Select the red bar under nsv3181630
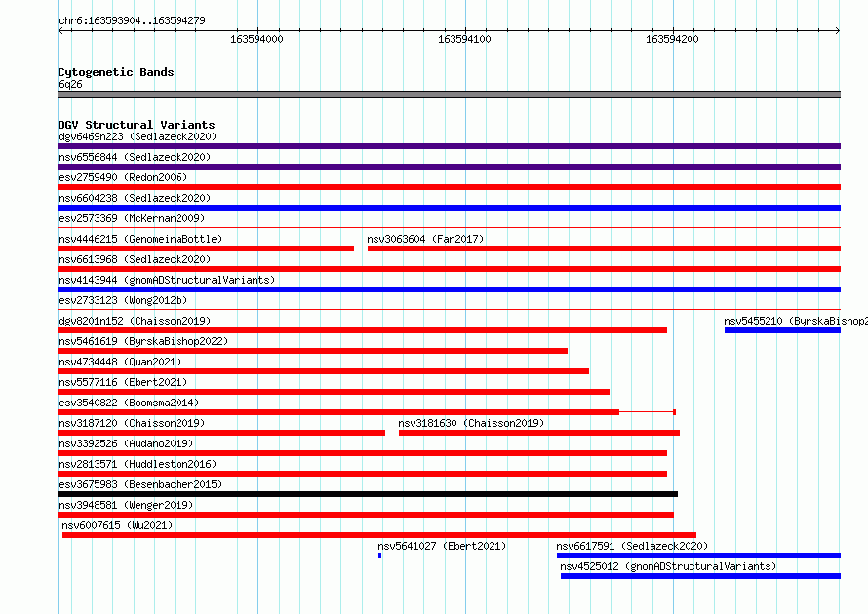 [539, 433]
